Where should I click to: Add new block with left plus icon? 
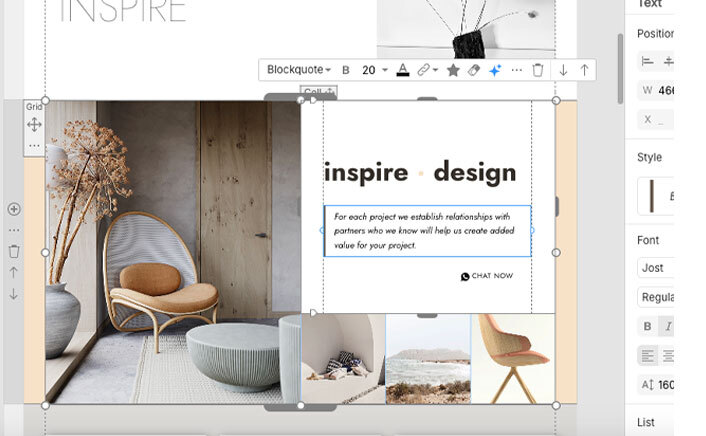pos(14,209)
